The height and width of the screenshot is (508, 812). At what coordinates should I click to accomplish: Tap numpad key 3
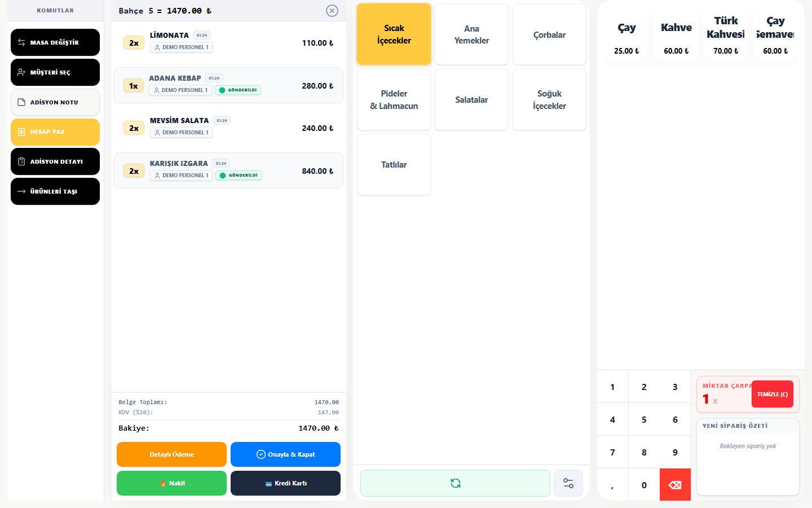(x=675, y=387)
